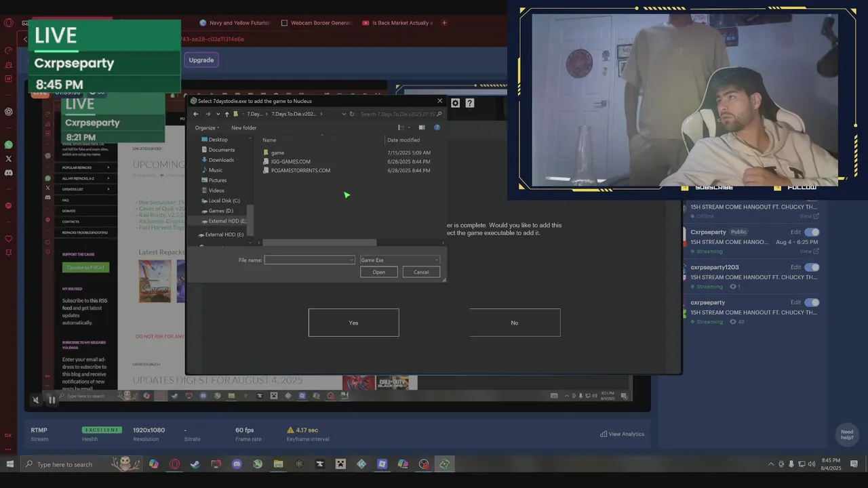
Task: Click the Need help bubble
Action: pos(847,434)
